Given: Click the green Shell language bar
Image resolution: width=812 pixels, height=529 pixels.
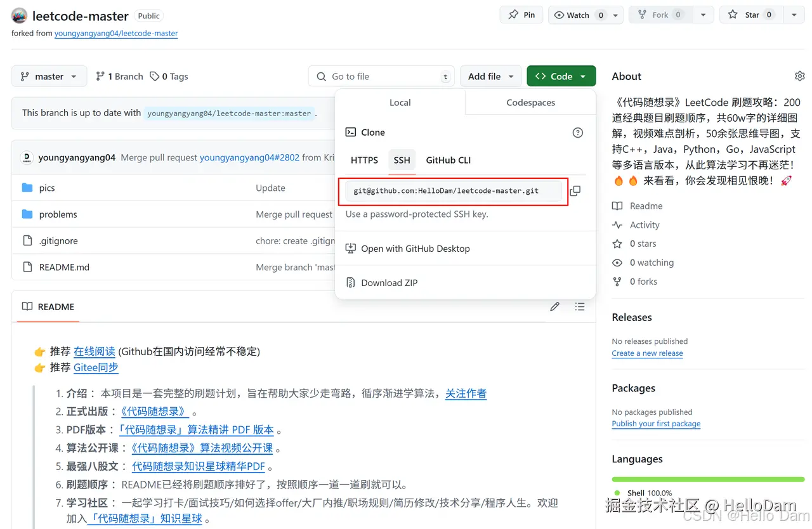Looking at the screenshot, I should pos(708,479).
